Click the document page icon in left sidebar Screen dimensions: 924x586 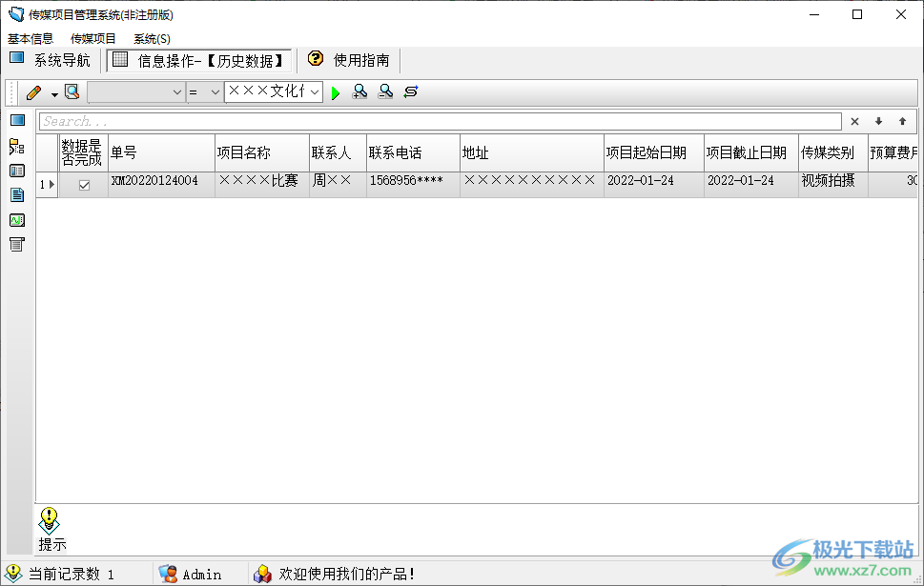16,195
